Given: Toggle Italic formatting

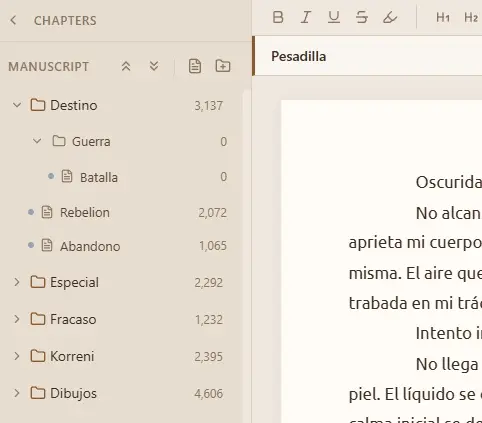Looking at the screenshot, I should (306, 17).
